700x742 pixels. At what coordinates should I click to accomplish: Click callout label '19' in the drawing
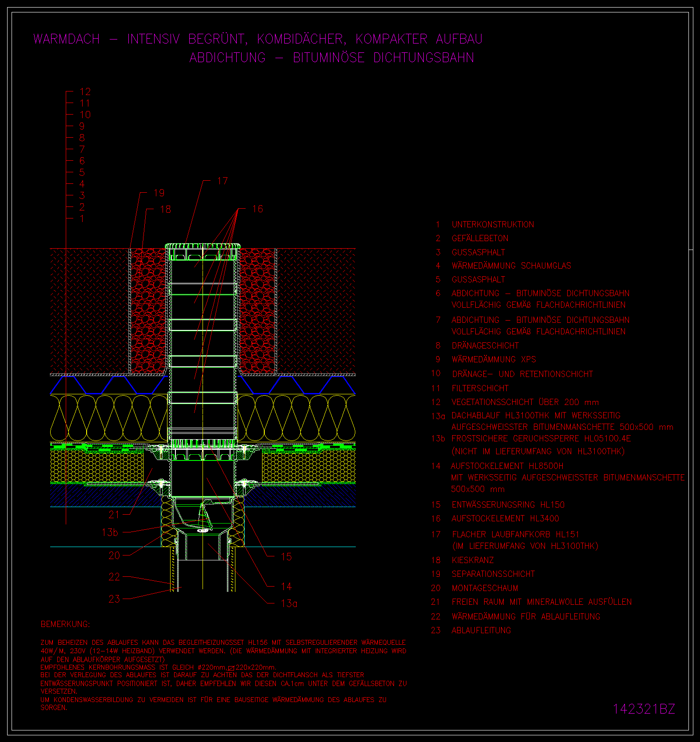pos(159,193)
